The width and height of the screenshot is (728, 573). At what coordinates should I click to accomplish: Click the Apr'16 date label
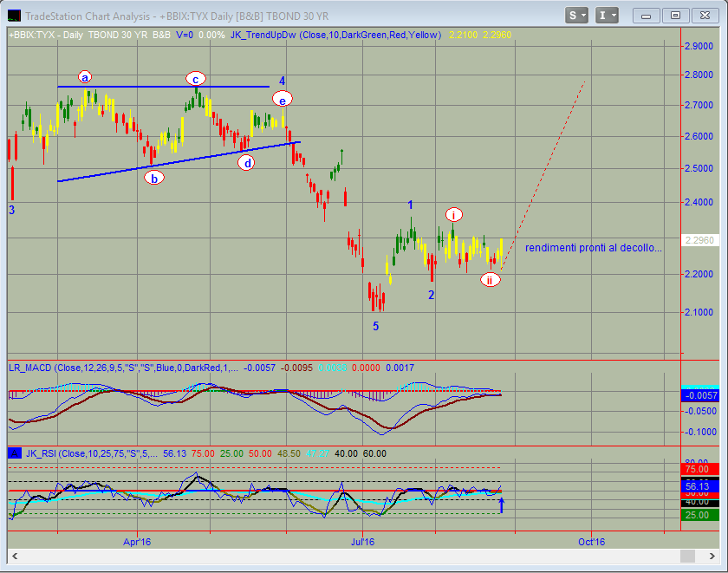coord(137,542)
